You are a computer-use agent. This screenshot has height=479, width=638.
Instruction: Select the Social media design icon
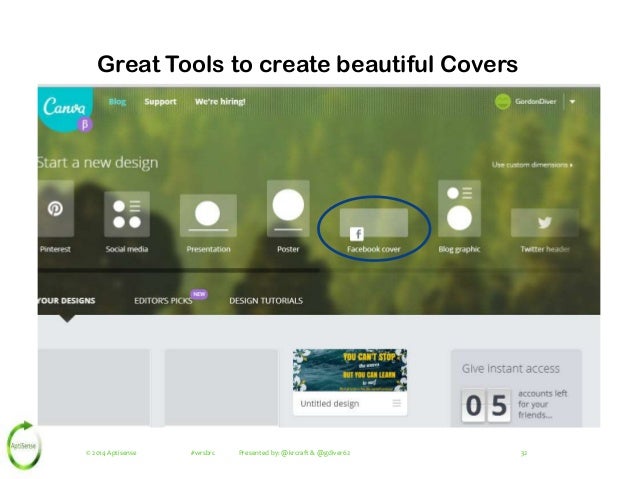[127, 214]
